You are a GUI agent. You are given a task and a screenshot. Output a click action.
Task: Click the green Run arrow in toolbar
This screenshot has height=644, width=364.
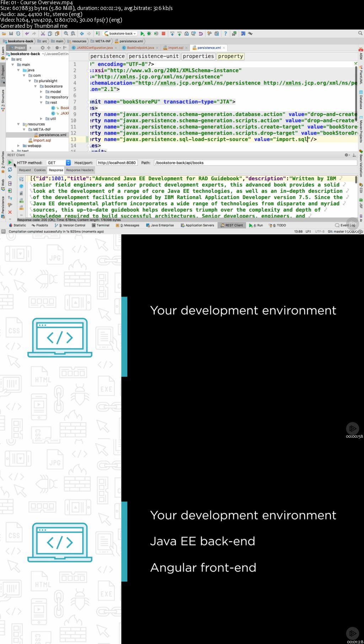tap(142, 33)
